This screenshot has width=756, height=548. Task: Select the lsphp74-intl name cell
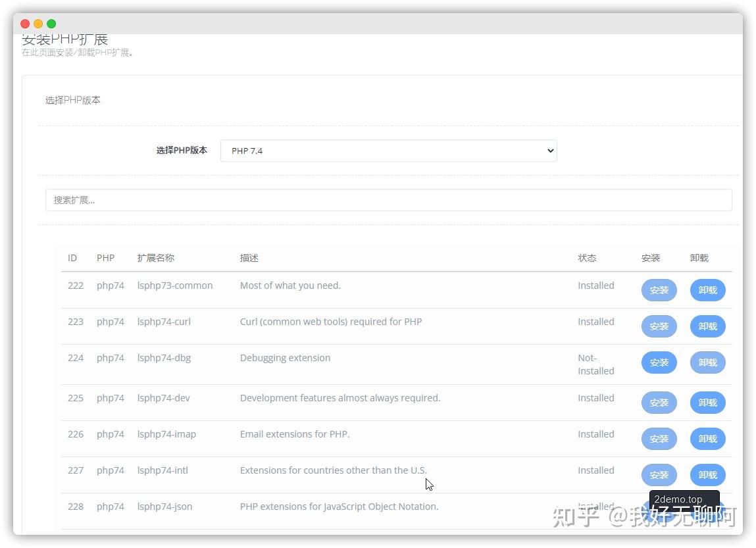tap(163, 470)
